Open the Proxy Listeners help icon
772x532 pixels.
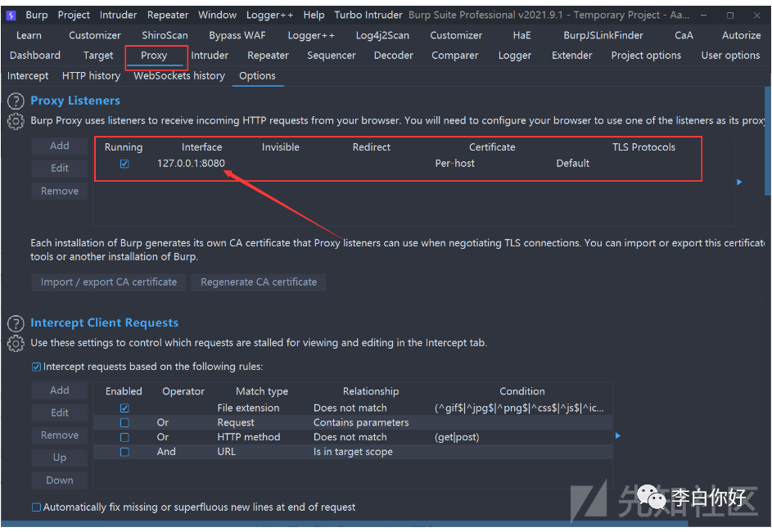coord(16,101)
